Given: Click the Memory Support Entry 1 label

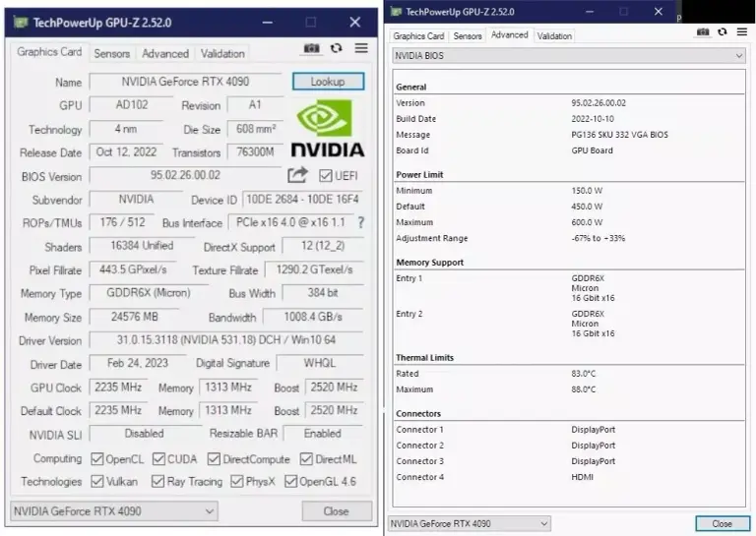Looking at the screenshot, I should 409,278.
